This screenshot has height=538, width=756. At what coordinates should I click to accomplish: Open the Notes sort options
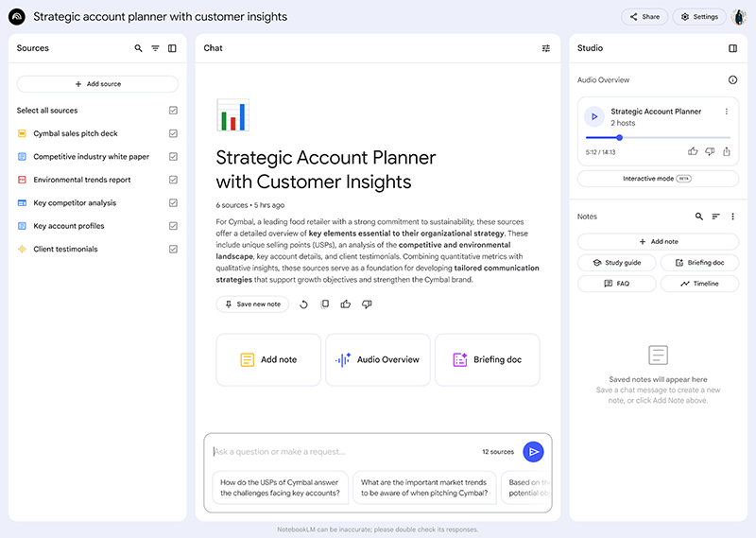click(x=715, y=217)
